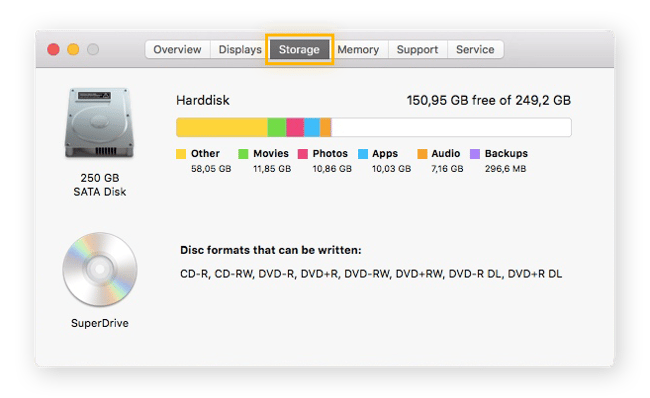Click the white free space in storage bar
Viewport: 650px width, 398px height.
451,127
